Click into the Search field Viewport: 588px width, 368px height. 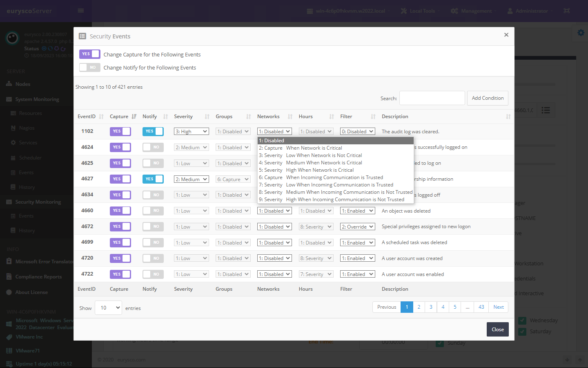pyautogui.click(x=432, y=98)
